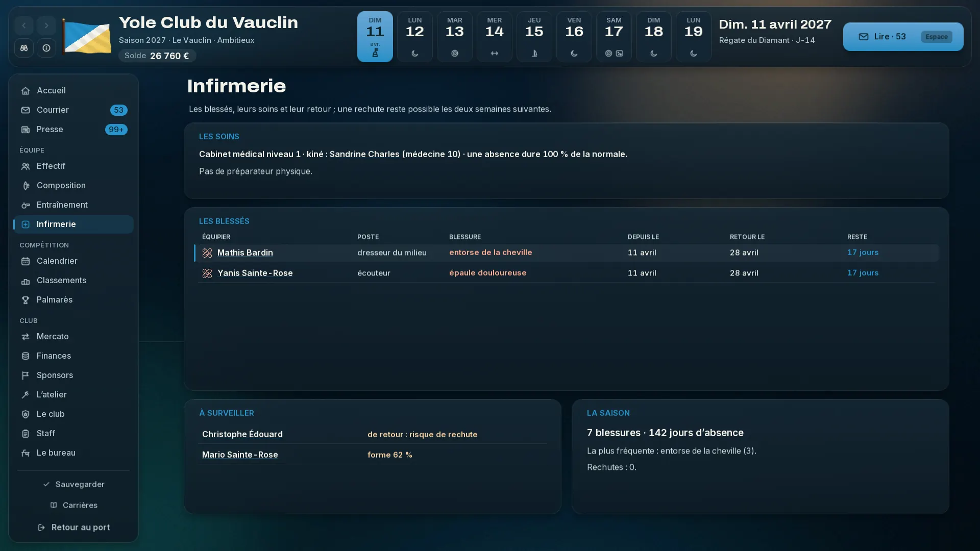Select Thursday 15 calendar day
Viewport: 980px width, 551px height.
tap(534, 37)
